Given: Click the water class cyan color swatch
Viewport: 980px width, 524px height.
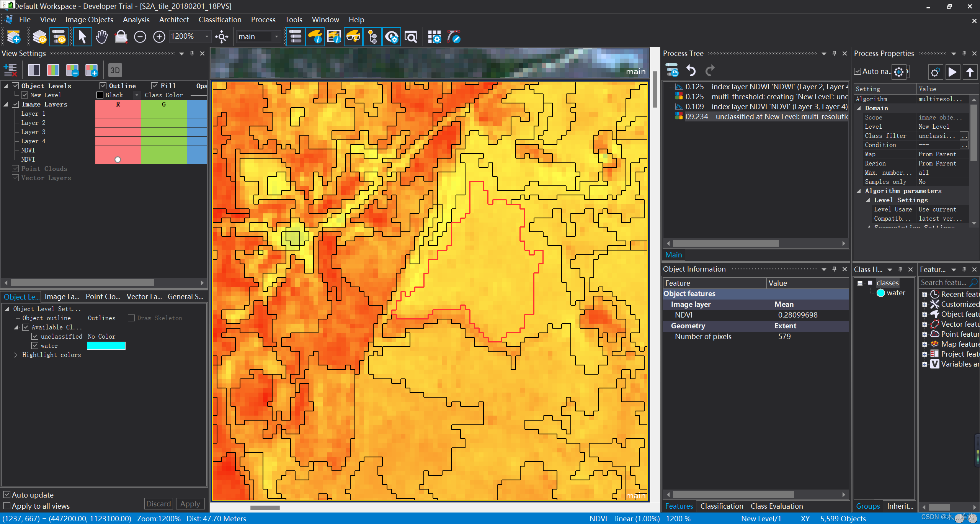Looking at the screenshot, I should pyautogui.click(x=106, y=346).
